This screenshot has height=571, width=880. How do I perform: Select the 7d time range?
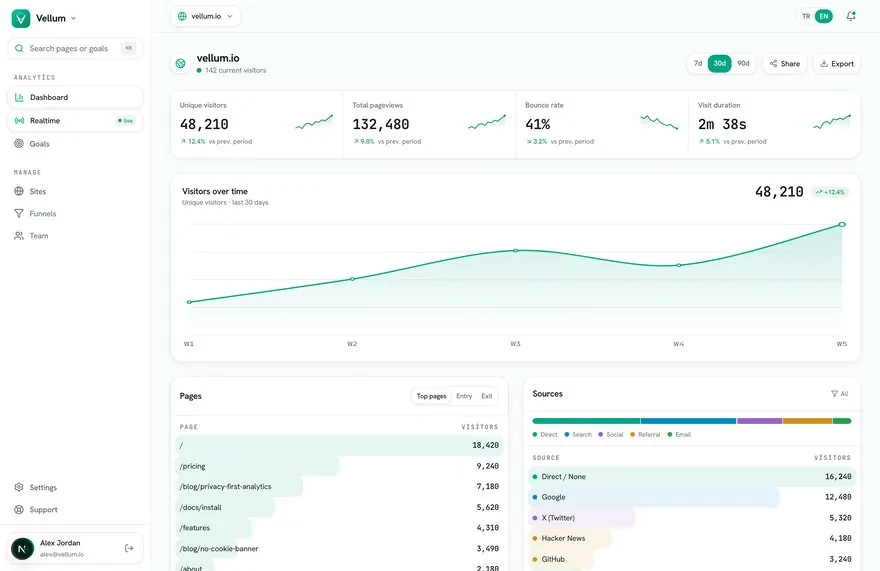pos(698,63)
